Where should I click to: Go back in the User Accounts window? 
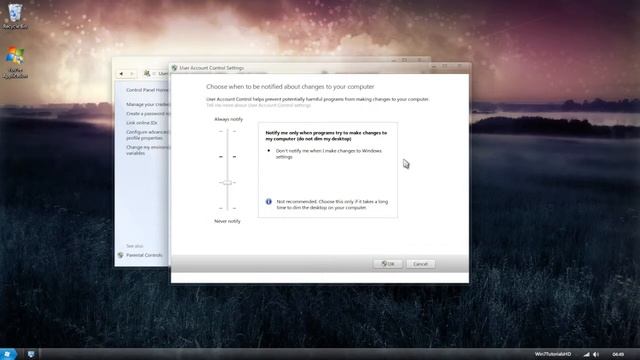click(x=121, y=73)
